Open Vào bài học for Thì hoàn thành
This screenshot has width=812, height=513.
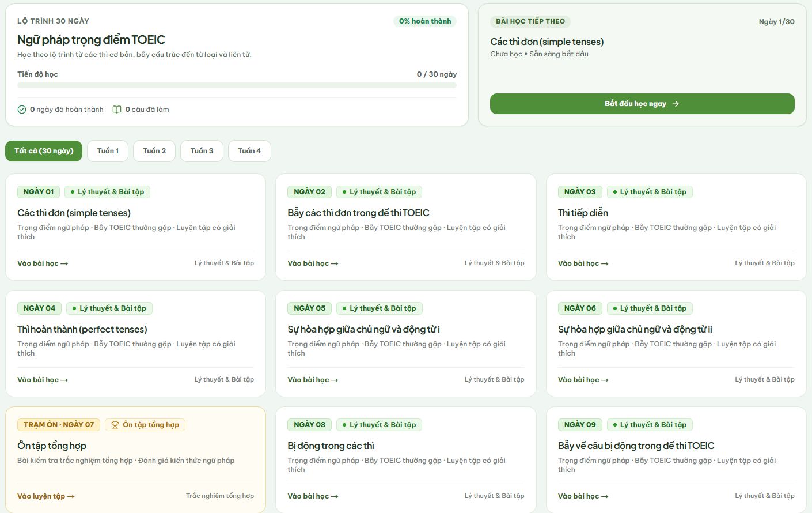(43, 380)
